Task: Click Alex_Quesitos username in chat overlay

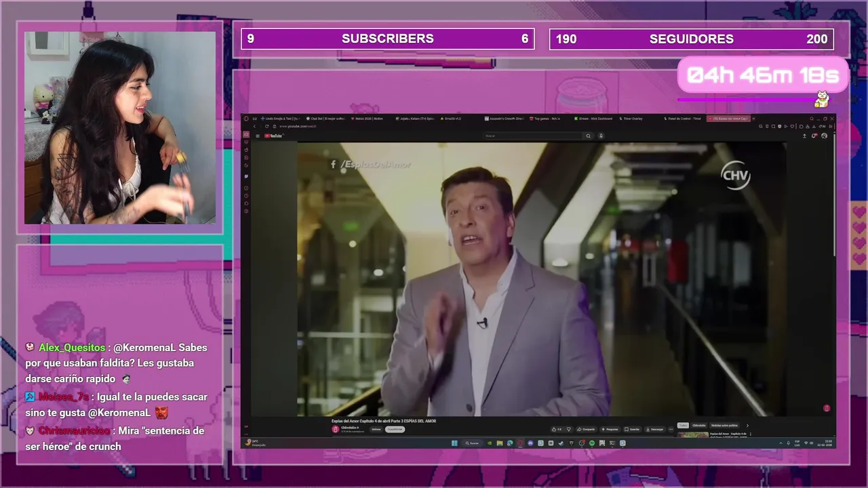Action: [72, 348]
